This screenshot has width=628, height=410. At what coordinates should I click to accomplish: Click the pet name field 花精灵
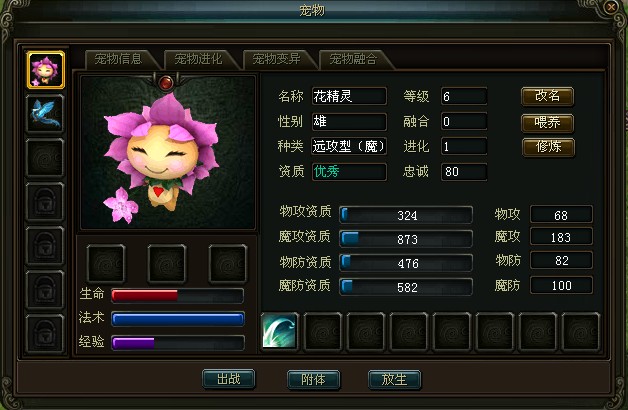[349, 96]
